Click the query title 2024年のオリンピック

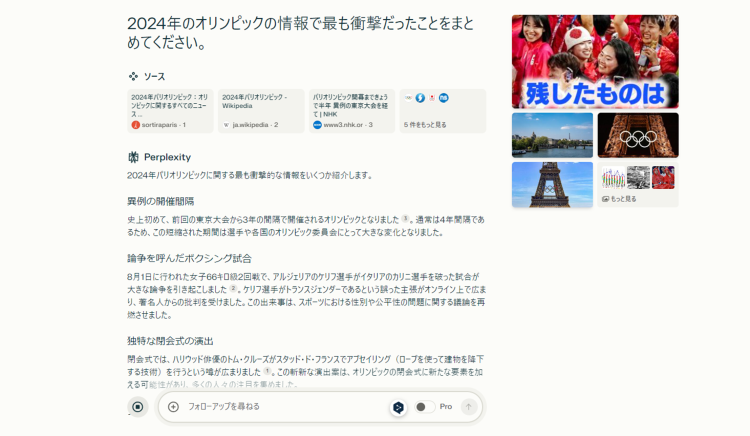point(300,33)
